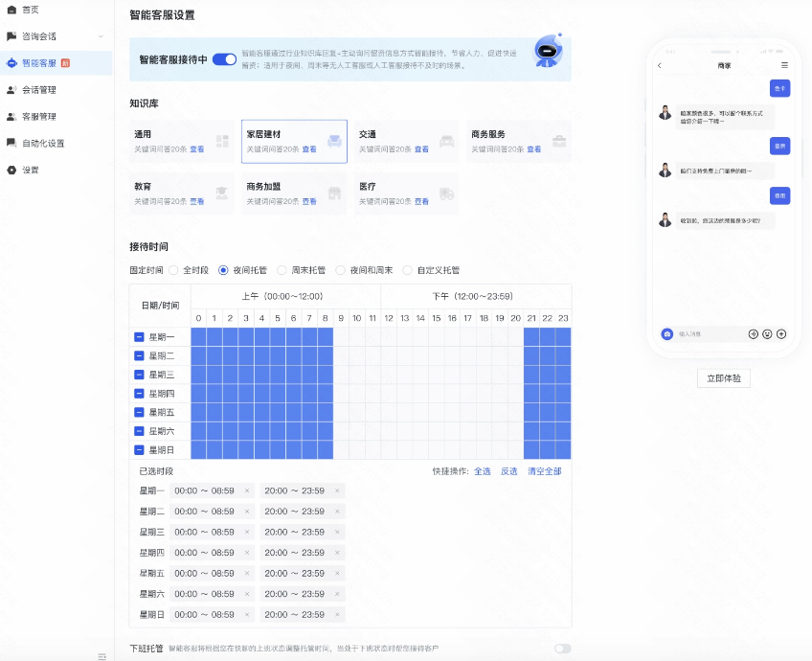Go to 自动化设置 in the sidebar
The width and height of the screenshot is (812, 661).
tap(43, 144)
